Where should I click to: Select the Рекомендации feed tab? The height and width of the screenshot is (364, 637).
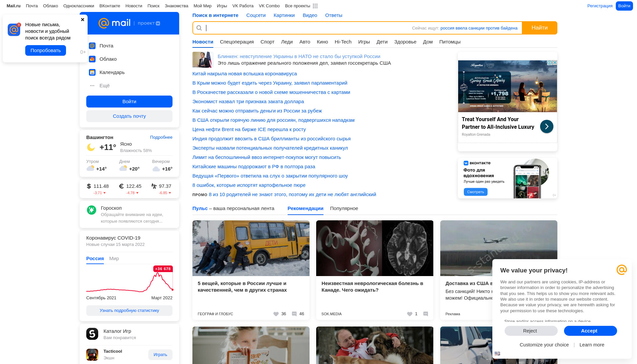tap(306, 208)
